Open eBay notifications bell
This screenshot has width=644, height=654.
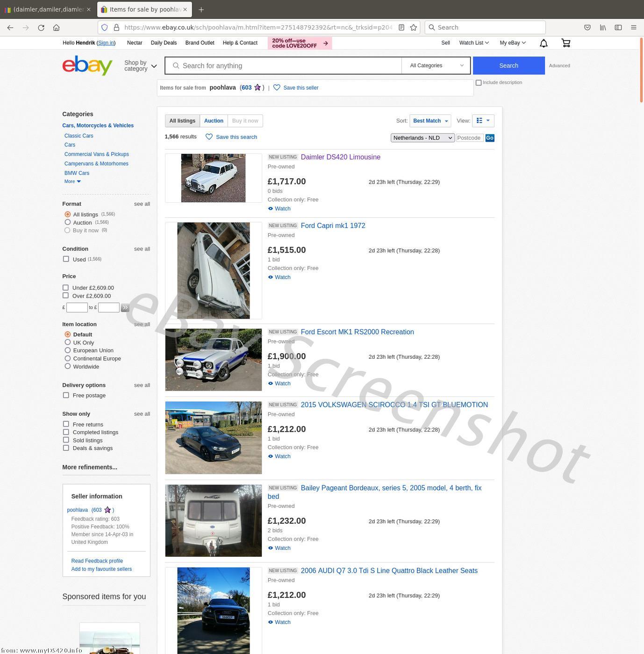(x=544, y=43)
